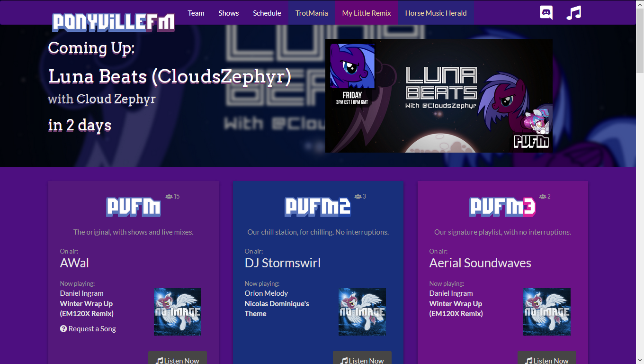Click the PVFM3 station logo
The height and width of the screenshot is (364, 644).
[502, 207]
